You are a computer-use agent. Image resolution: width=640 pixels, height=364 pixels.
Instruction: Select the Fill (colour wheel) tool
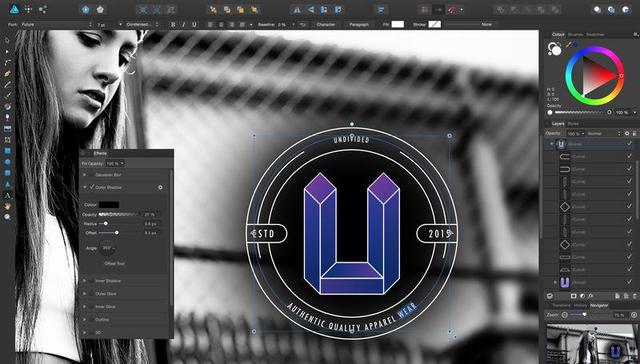(7, 107)
